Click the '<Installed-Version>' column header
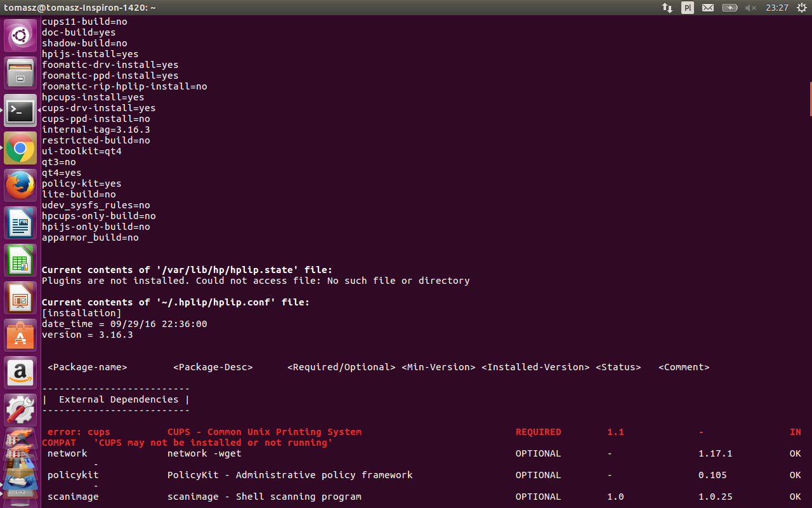This screenshot has width=812, height=508. pyautogui.click(x=535, y=367)
